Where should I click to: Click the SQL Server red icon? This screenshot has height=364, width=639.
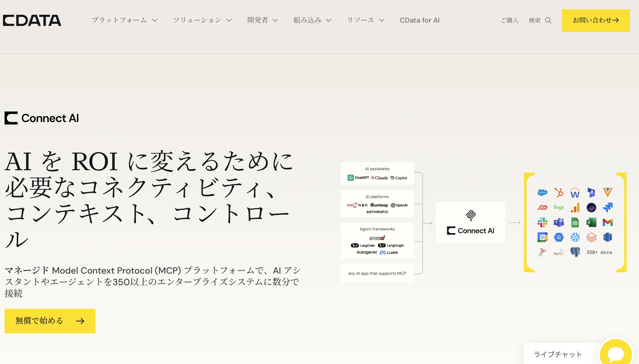click(542, 252)
